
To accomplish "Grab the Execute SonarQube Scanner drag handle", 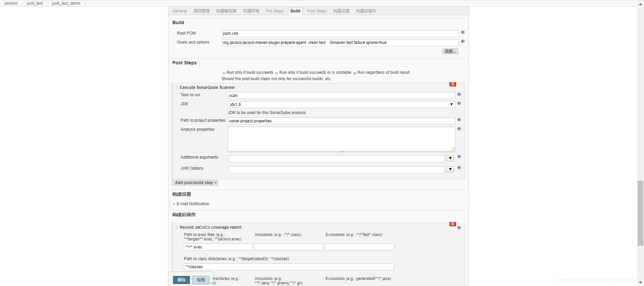I will pos(177,88).
